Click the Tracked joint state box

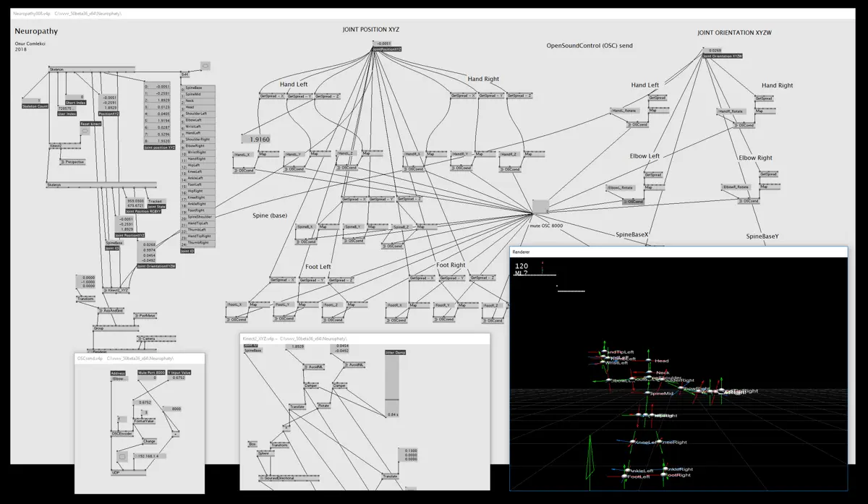(157, 201)
